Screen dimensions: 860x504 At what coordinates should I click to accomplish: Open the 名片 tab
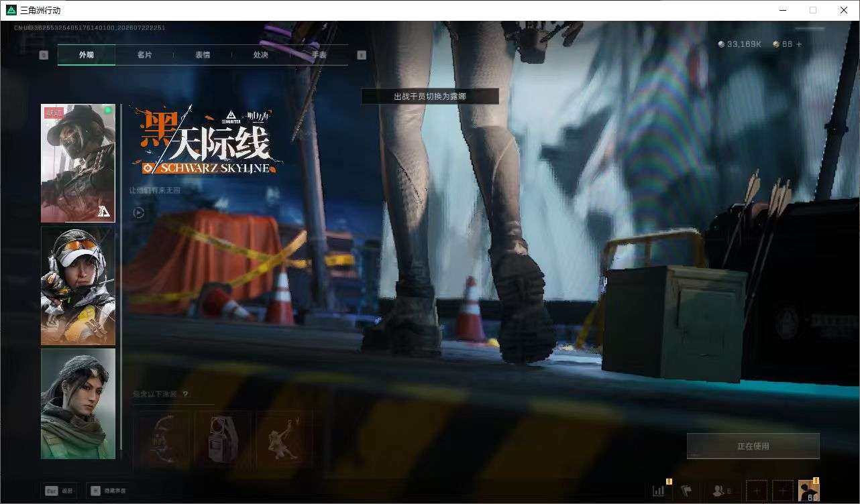pos(144,55)
